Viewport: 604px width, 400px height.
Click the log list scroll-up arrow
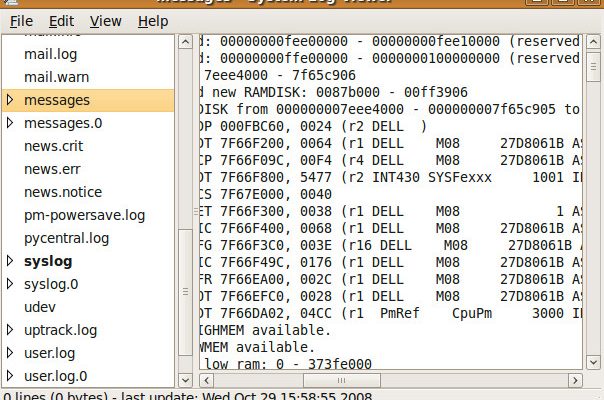point(185,41)
